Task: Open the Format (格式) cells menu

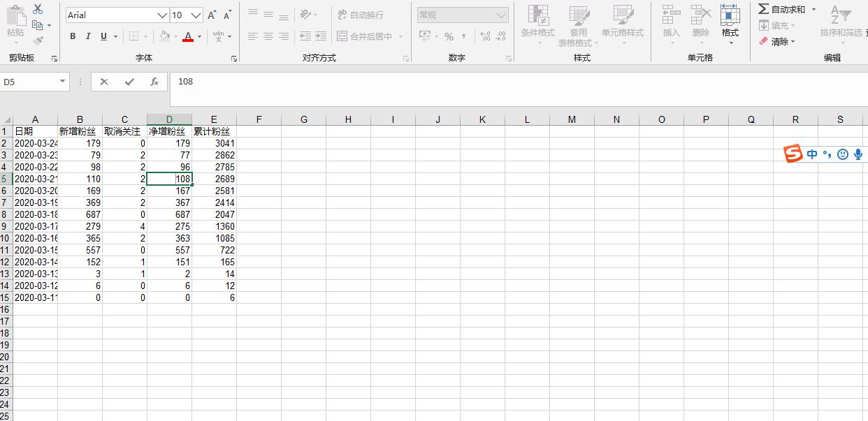Action: (x=730, y=25)
